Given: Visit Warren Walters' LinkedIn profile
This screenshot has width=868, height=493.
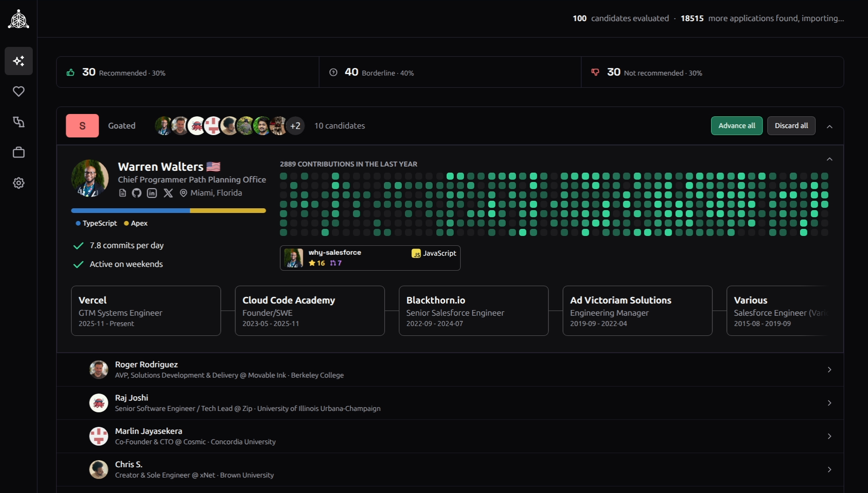Looking at the screenshot, I should click(x=152, y=193).
